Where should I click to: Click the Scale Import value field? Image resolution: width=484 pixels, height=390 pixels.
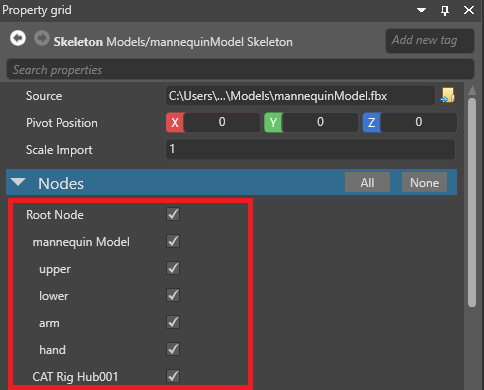coord(310,149)
